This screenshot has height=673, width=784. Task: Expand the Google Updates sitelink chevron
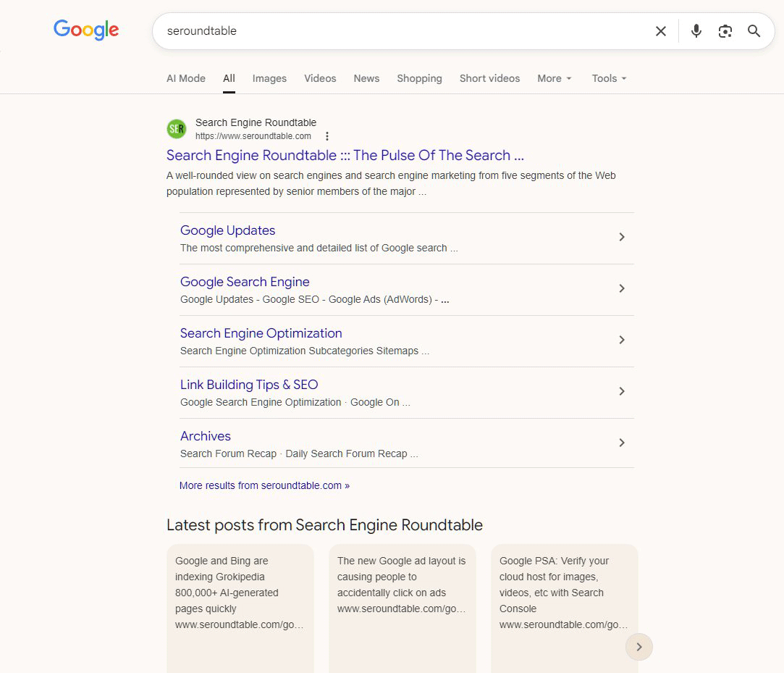click(x=621, y=237)
